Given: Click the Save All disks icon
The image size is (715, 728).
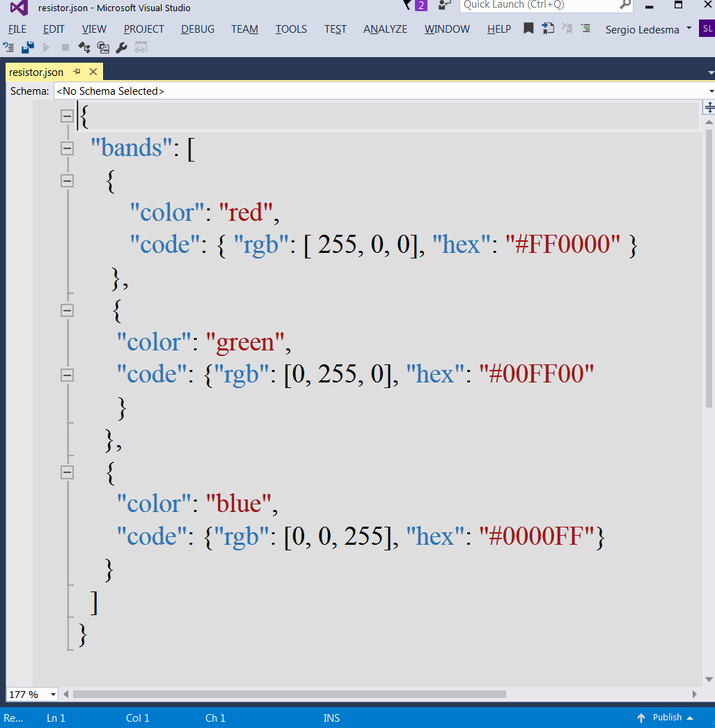Looking at the screenshot, I should pos(28,47).
